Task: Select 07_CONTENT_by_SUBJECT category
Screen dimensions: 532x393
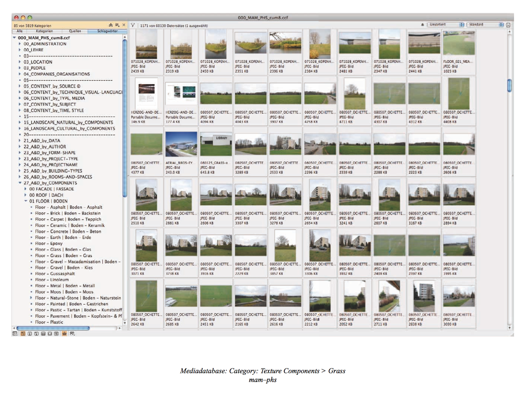Action: coord(50,104)
